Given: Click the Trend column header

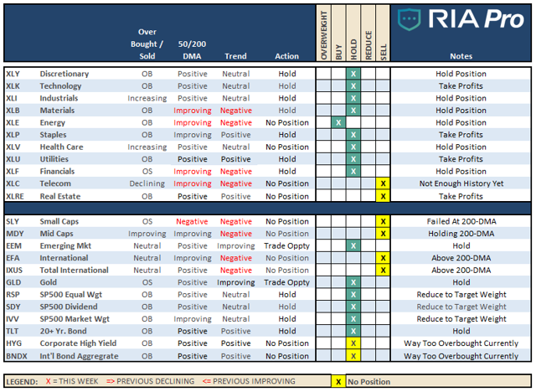Looking at the screenshot, I should tap(235, 56).
